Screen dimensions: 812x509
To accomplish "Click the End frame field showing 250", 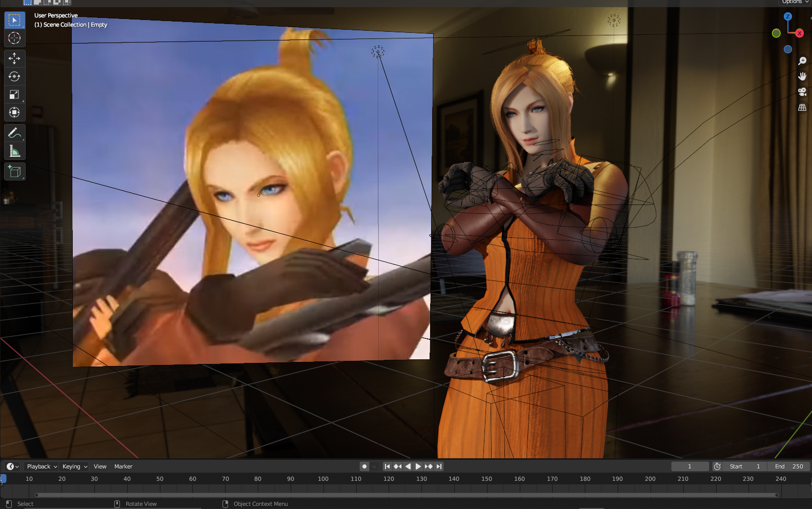I will point(789,466).
